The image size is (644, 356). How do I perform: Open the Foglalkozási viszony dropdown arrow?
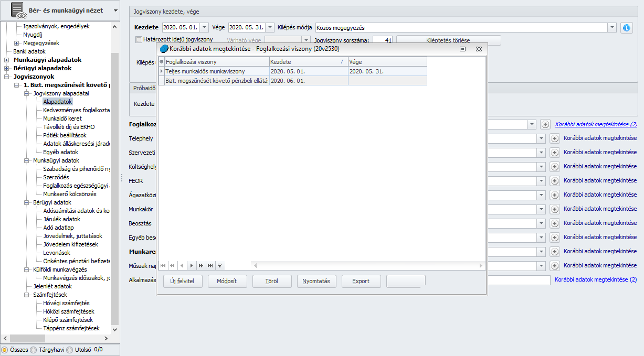coord(532,124)
